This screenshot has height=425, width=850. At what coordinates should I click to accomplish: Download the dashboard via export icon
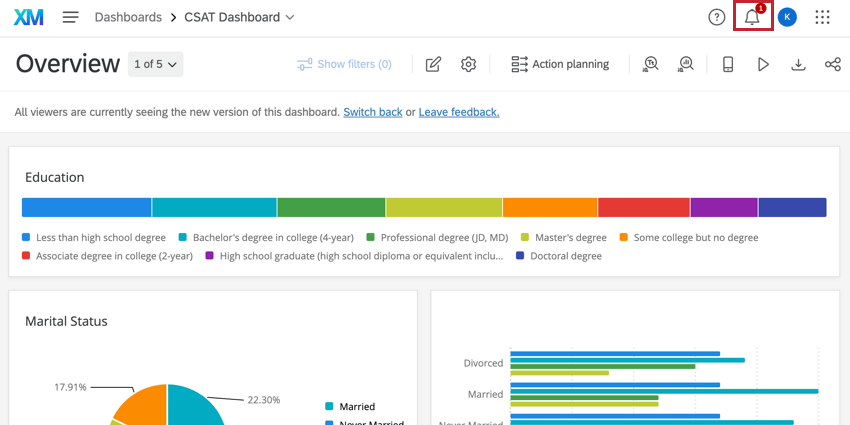pos(798,64)
